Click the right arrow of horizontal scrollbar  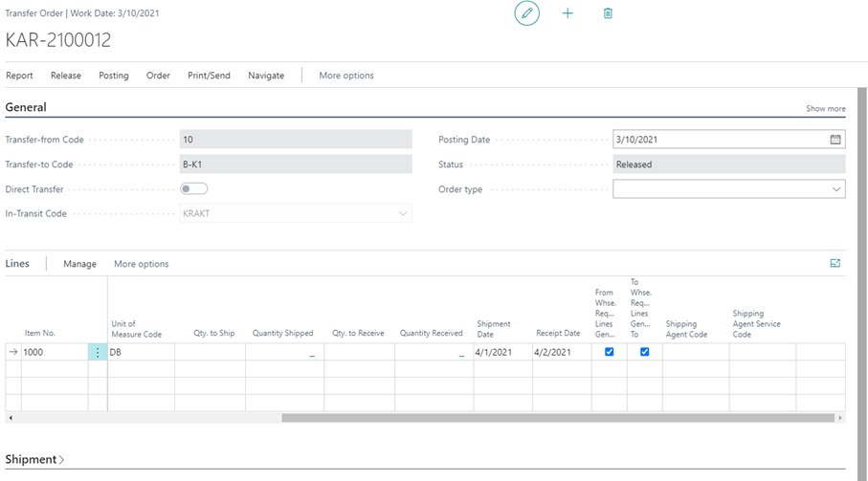[840, 418]
